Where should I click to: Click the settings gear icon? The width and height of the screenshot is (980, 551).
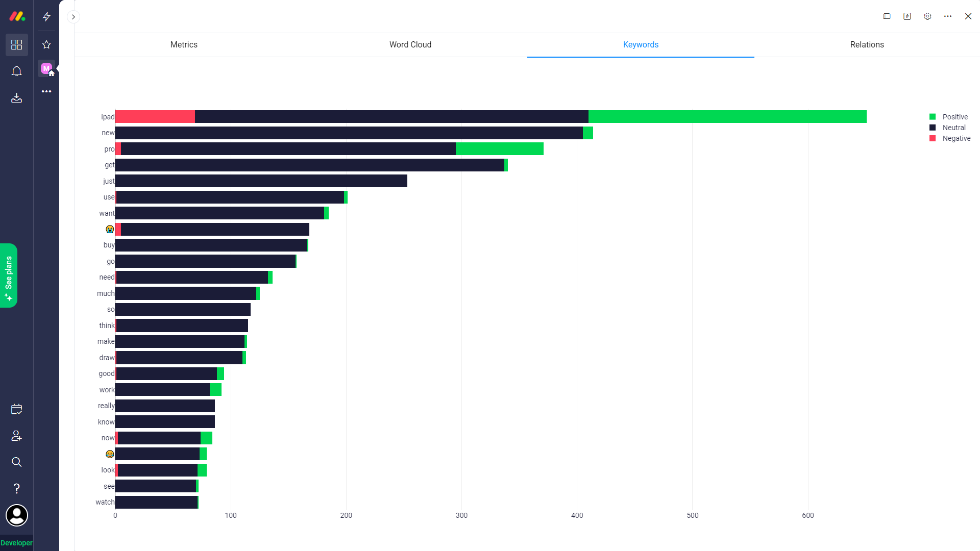click(927, 16)
